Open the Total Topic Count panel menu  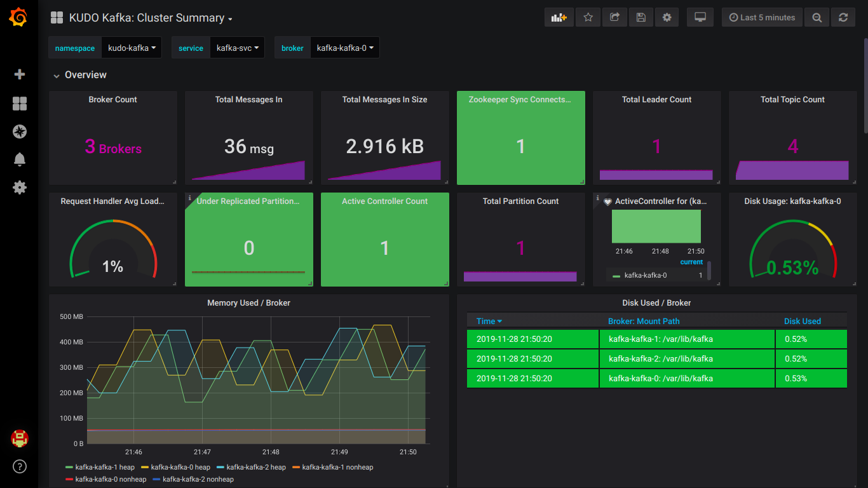point(792,100)
